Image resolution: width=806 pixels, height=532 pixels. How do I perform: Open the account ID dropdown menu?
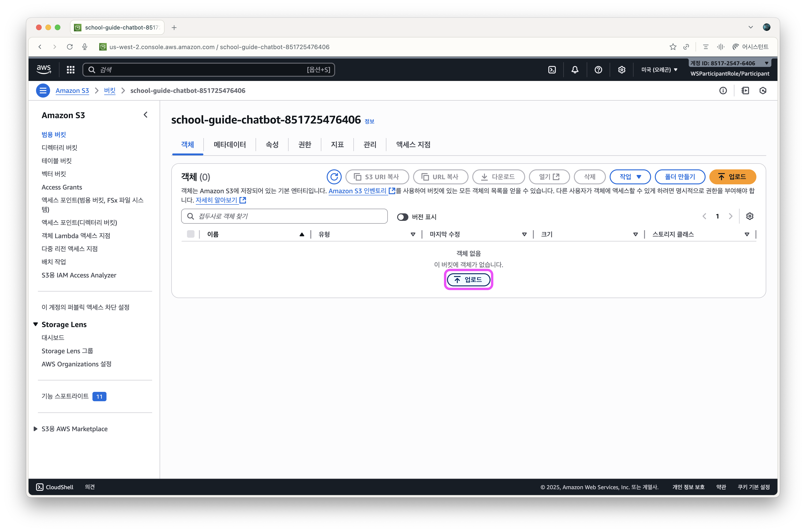pyautogui.click(x=730, y=63)
